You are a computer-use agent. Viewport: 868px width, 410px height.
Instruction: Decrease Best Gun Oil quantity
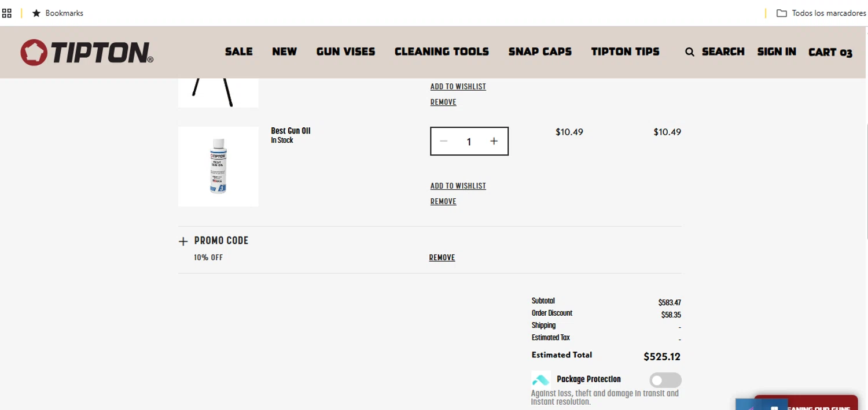point(444,141)
